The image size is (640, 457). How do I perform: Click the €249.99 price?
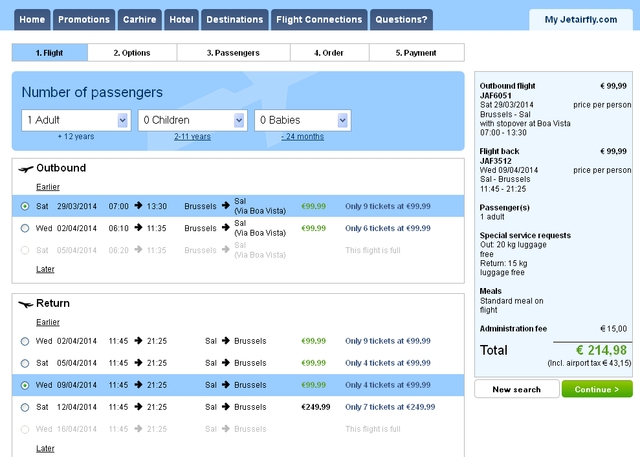[x=316, y=407]
